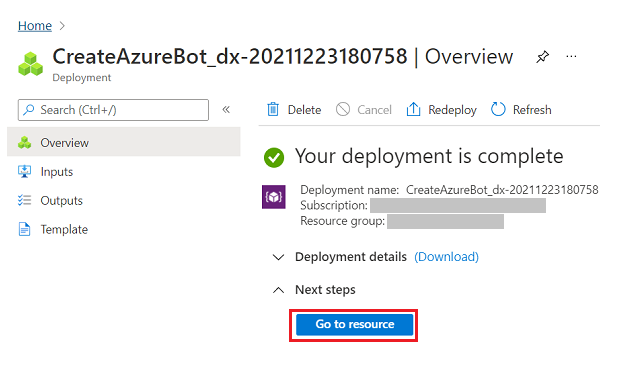This screenshot has height=366, width=632.
Task: Open the ellipsis more options menu
Action: pos(571,56)
